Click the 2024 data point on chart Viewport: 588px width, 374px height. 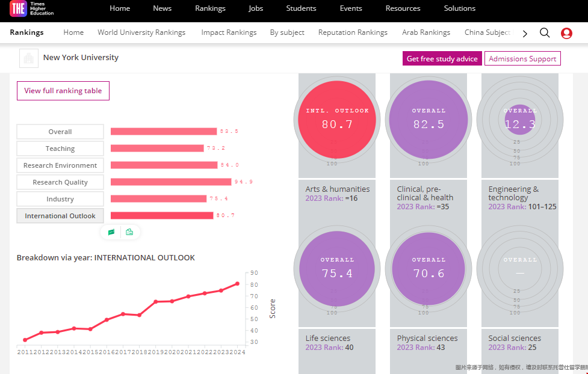pos(237,284)
